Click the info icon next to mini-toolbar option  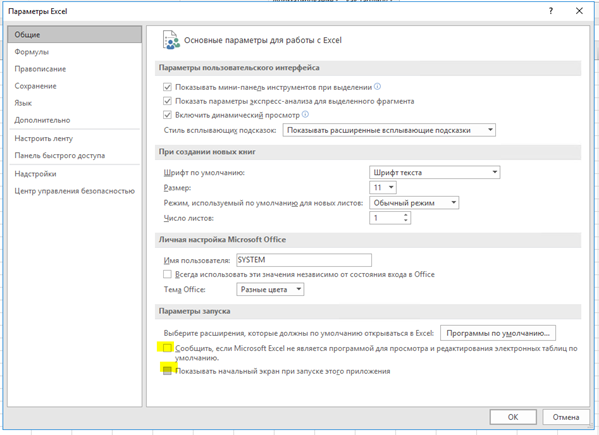pos(377,87)
